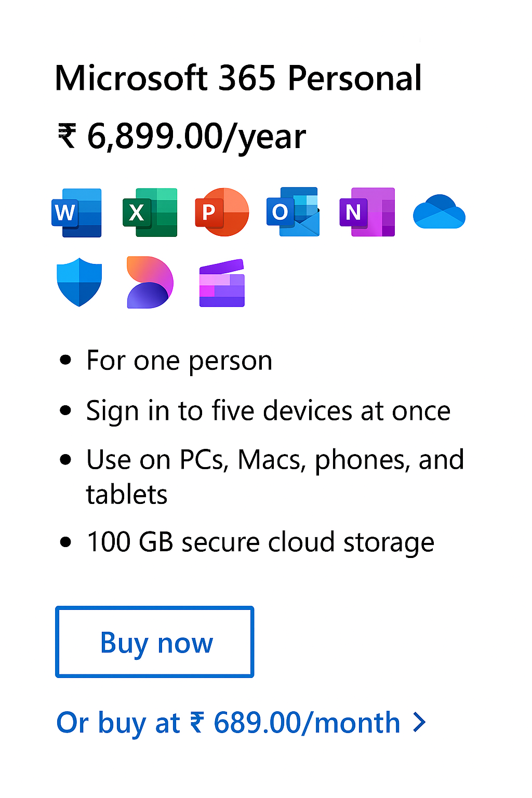The height and width of the screenshot is (798, 532).
Task: Click the Microsoft Defender shield icon
Action: pos(79,282)
